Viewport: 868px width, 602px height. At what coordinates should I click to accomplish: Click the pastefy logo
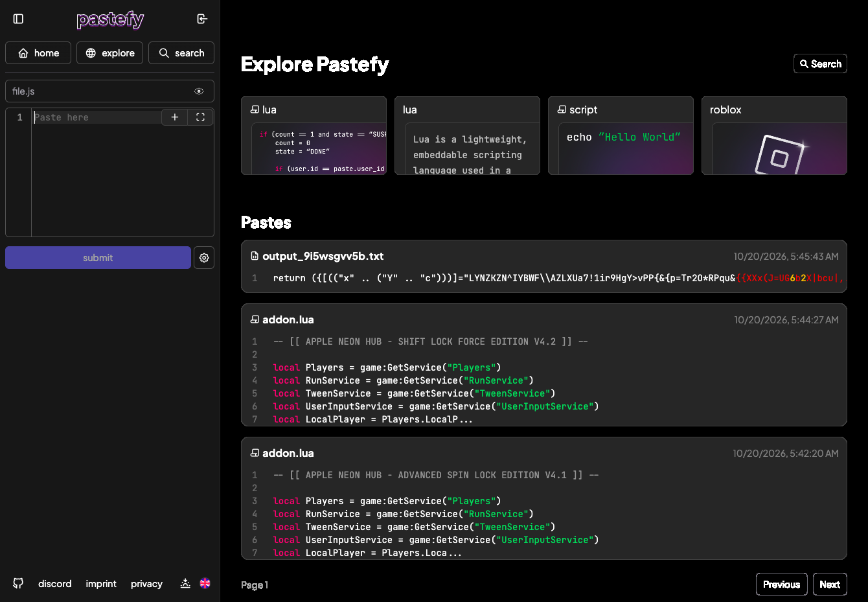(x=110, y=19)
